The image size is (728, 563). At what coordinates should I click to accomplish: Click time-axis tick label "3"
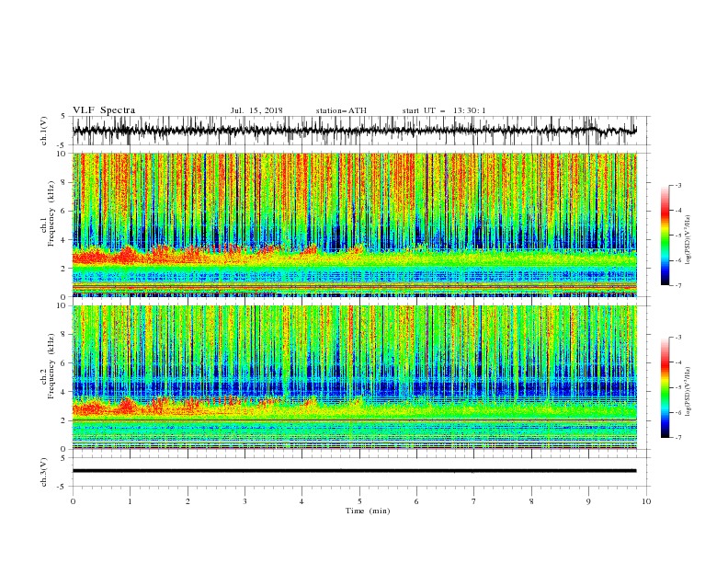[245, 501]
